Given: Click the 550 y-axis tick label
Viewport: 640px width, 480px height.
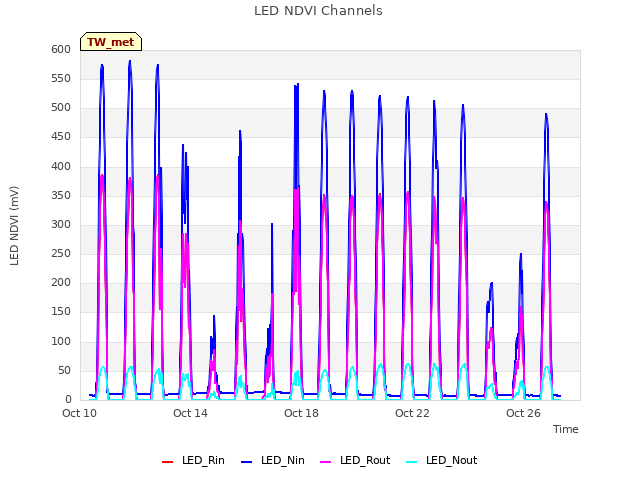Looking at the screenshot, I should point(61,78).
